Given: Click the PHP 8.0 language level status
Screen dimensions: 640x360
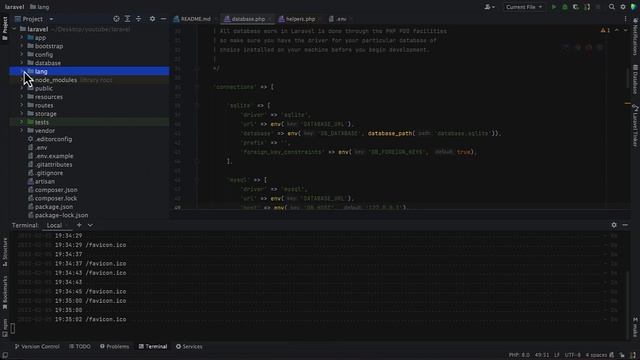Looking at the screenshot, I should (x=519, y=355).
